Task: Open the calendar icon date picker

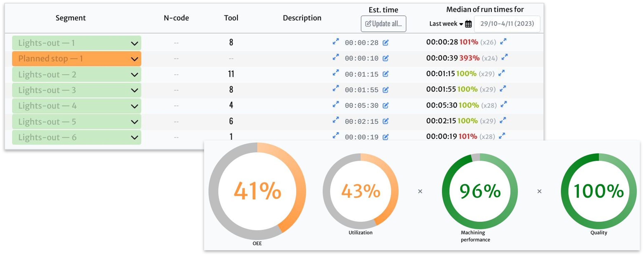Action: click(x=468, y=24)
